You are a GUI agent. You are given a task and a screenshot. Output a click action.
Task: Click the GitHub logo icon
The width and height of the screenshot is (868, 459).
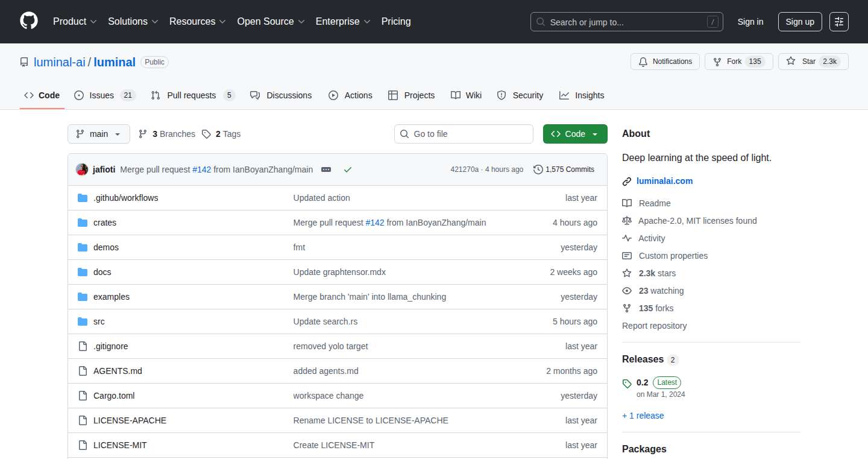click(29, 21)
